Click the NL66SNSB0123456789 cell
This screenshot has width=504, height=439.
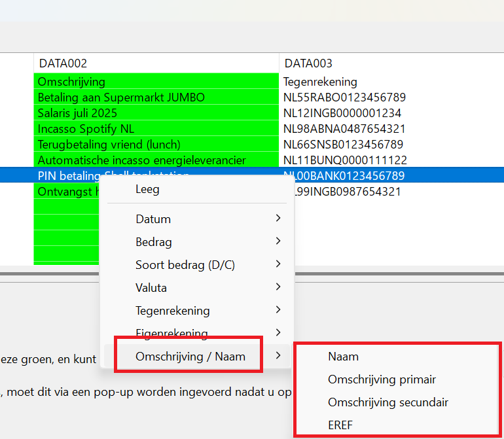point(391,145)
